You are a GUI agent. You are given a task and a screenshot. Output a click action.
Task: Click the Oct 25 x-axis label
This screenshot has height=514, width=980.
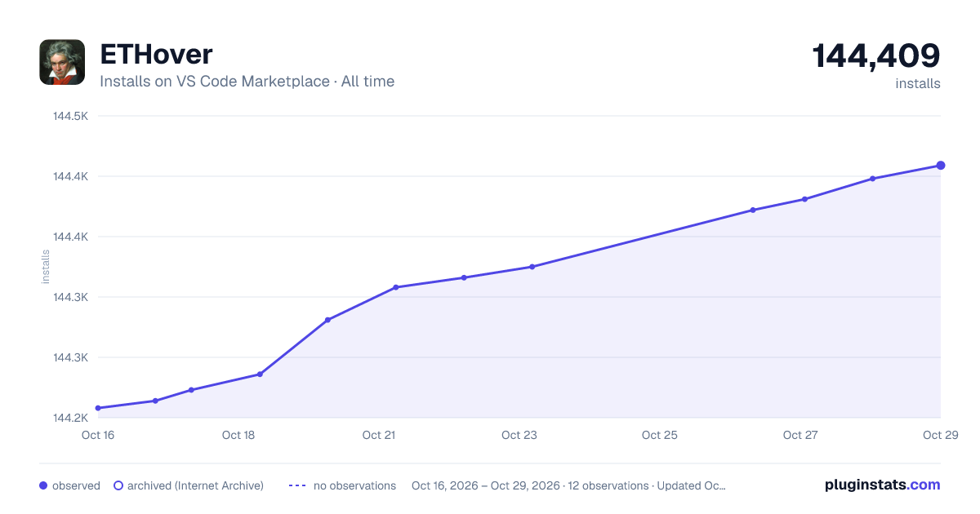pos(660,435)
